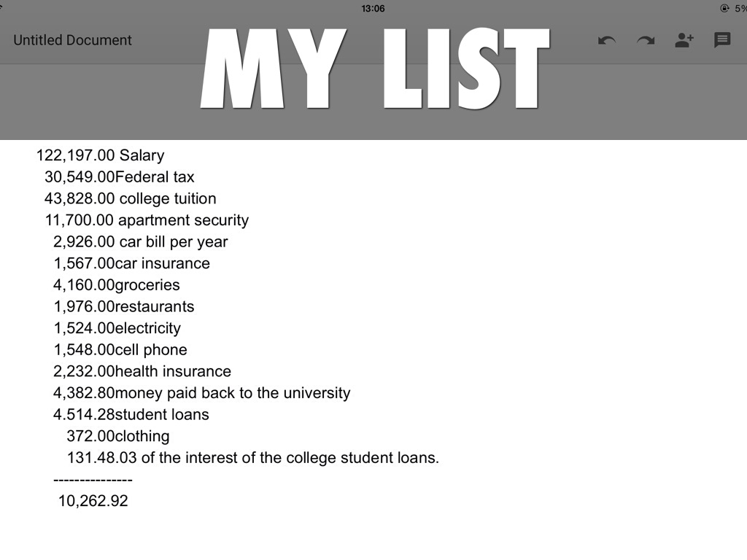Place cursor in the Salary line
The height and width of the screenshot is (560, 747).
pos(100,155)
